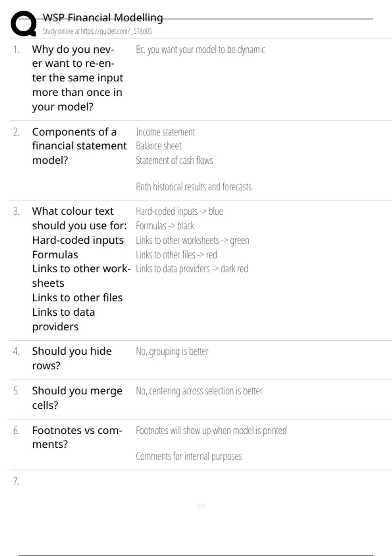This screenshot has height=556, width=392.
Task: Click the "Comments for internal purposes" answer
Action: tap(188, 456)
